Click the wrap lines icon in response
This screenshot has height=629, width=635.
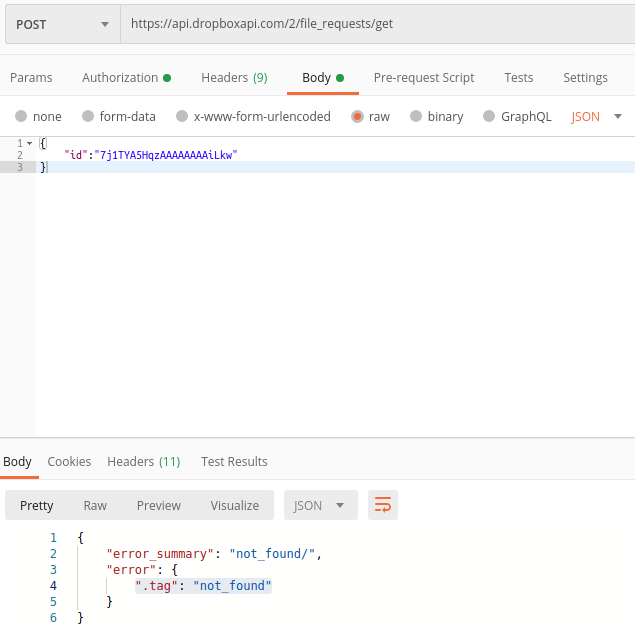[382, 505]
